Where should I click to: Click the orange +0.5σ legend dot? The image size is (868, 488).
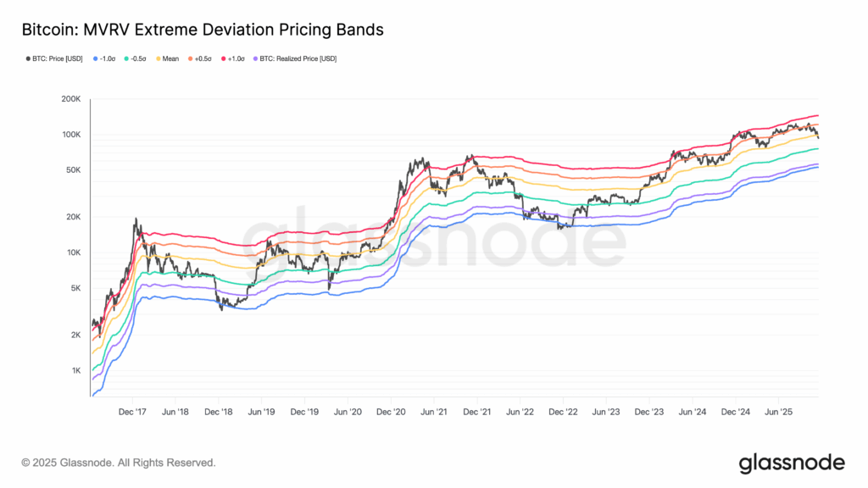(x=190, y=58)
